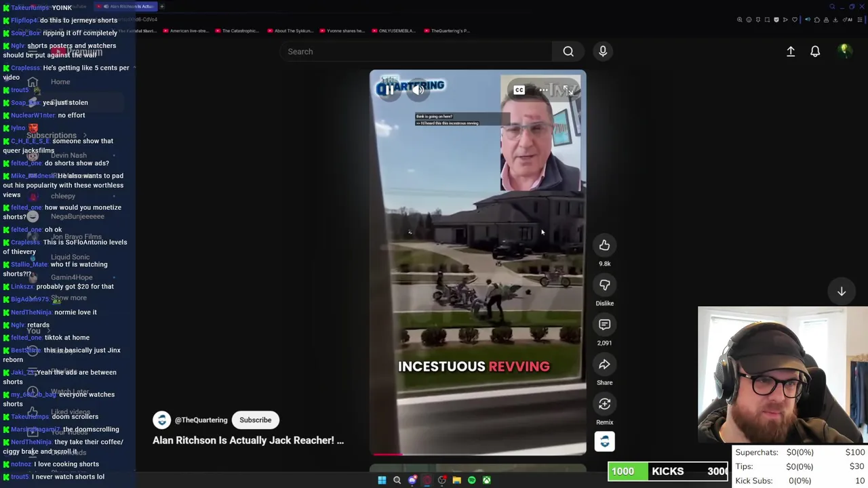Open Discord from the taskbar
The width and height of the screenshot is (868, 488).
tap(412, 481)
